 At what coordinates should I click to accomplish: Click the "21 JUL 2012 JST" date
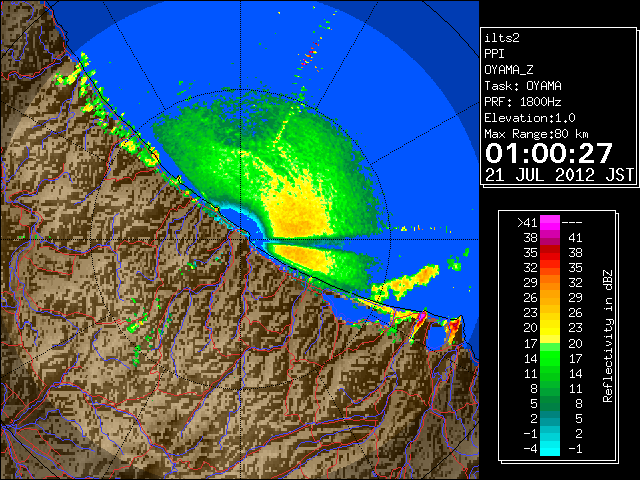pyautogui.click(x=560, y=175)
